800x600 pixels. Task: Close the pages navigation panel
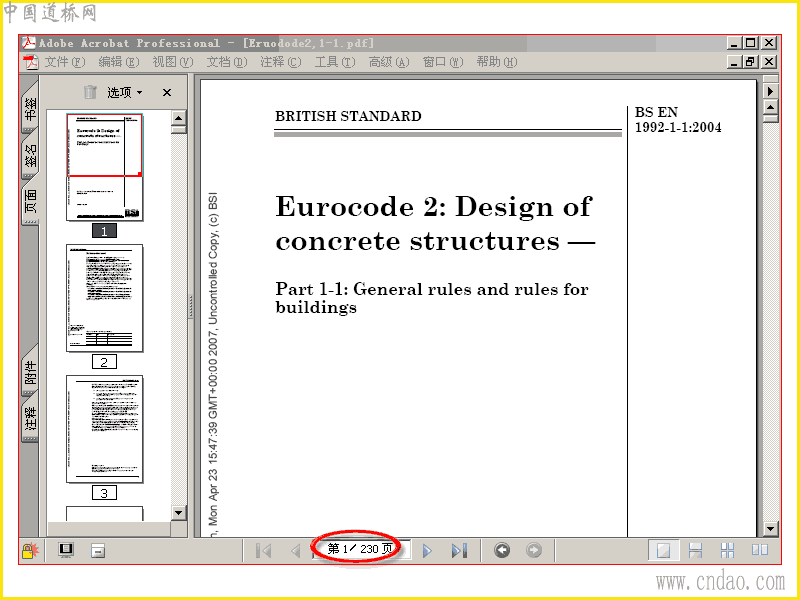click(x=167, y=92)
